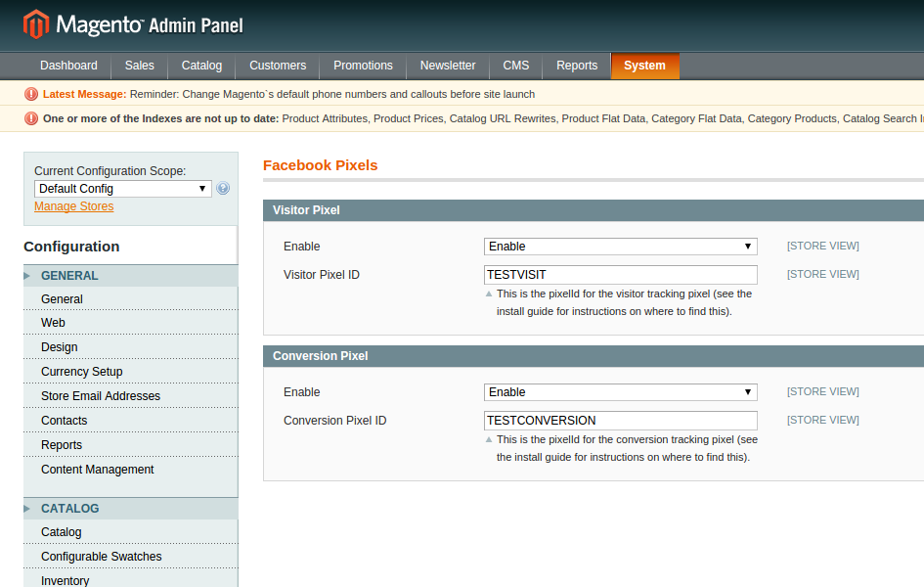Follow the Manage Stores link
Viewport: 924px width, 587px height.
73,206
